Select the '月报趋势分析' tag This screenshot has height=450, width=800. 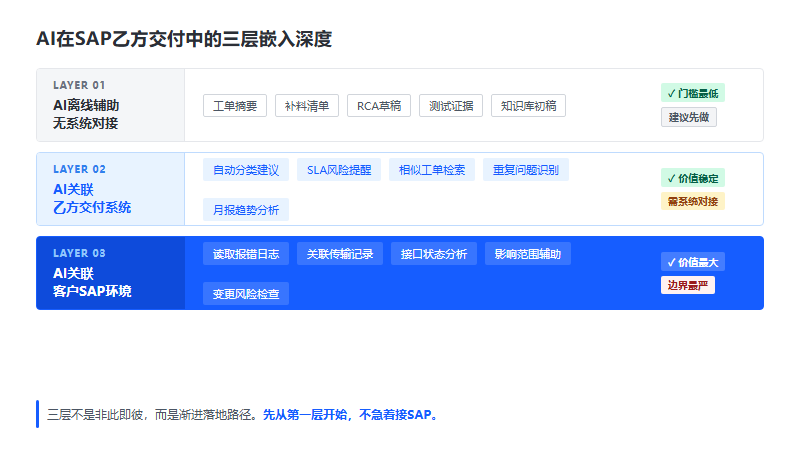tap(246, 210)
